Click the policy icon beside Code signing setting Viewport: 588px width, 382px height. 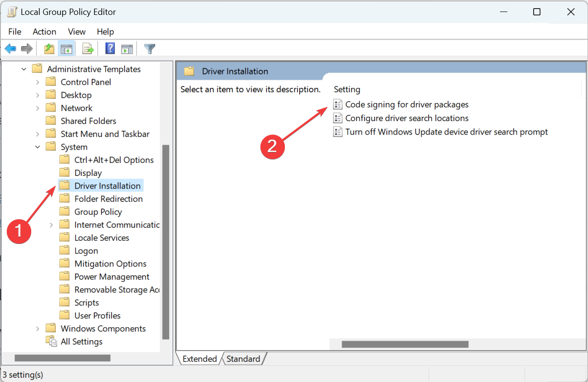click(338, 104)
